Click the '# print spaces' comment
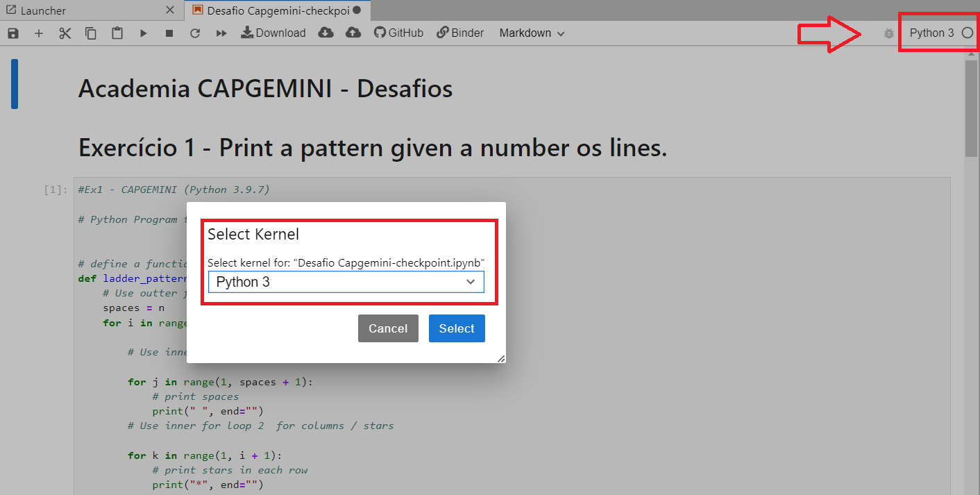 point(196,396)
